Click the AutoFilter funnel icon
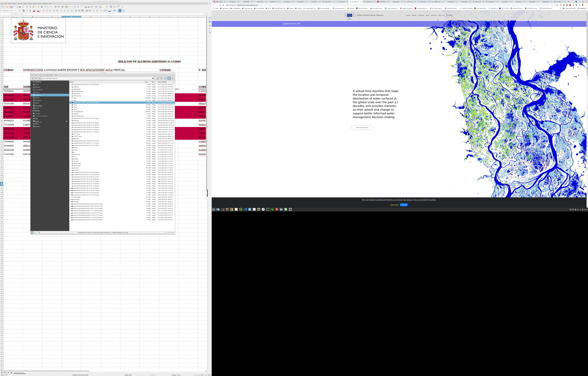 (82, 7)
